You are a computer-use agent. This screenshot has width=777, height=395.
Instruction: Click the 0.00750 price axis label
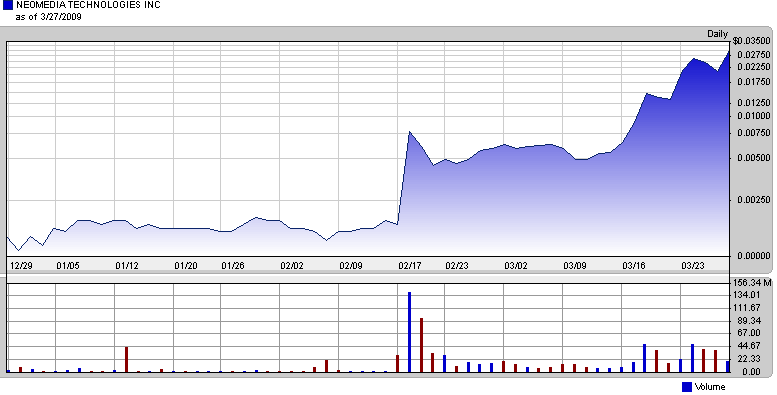[x=754, y=133]
